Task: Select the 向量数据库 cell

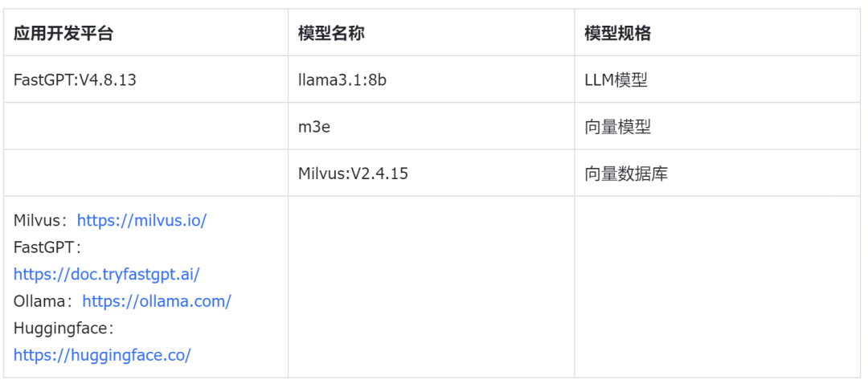Action: (x=625, y=174)
